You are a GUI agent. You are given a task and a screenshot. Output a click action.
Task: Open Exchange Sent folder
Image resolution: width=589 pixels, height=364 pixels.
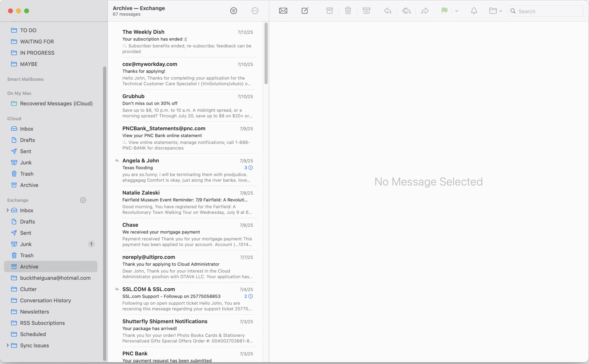tap(51, 233)
